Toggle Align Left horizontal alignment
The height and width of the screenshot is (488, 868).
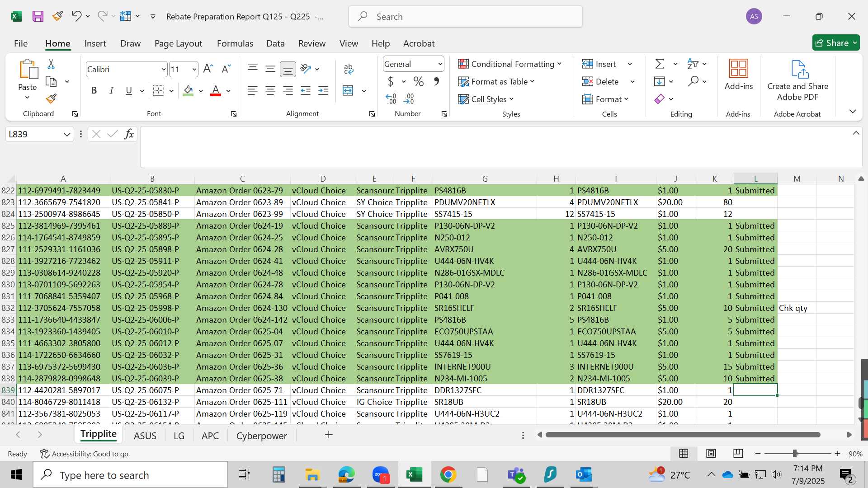(253, 91)
